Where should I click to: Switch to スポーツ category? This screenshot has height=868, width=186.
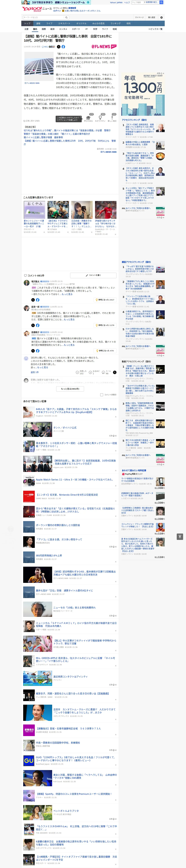pos(76,29)
